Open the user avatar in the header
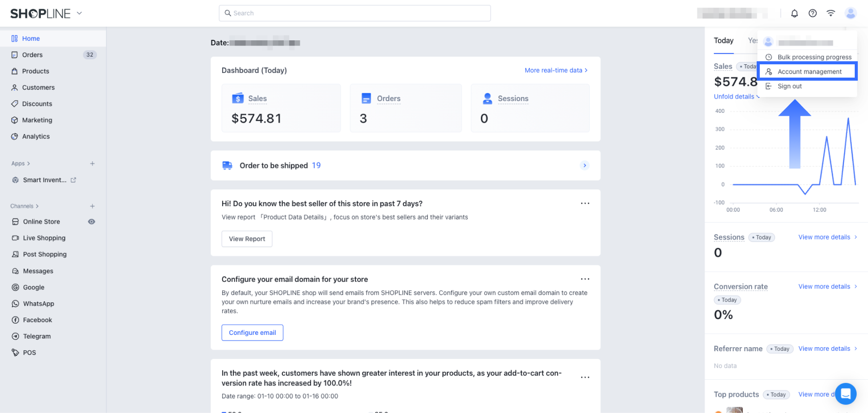868x413 pixels. pos(850,13)
